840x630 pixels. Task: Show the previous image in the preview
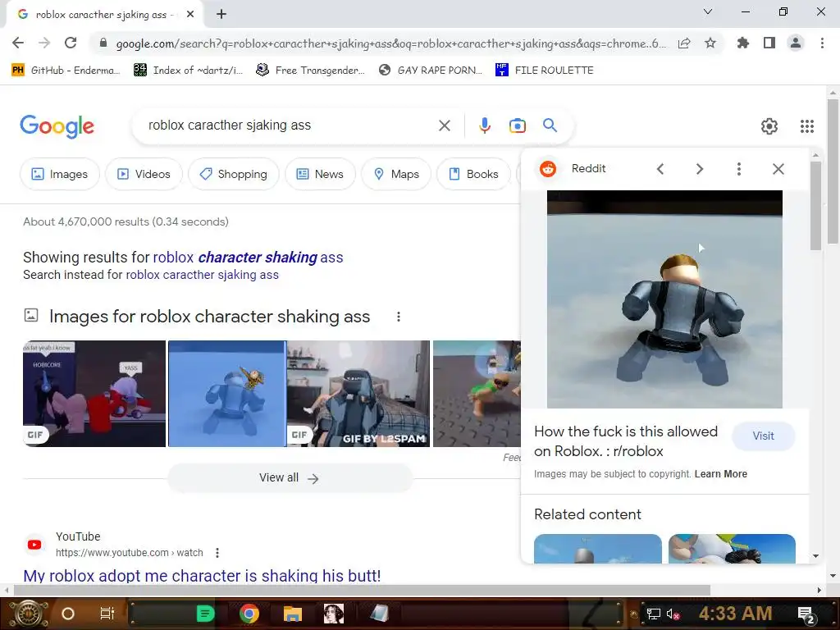(660, 169)
